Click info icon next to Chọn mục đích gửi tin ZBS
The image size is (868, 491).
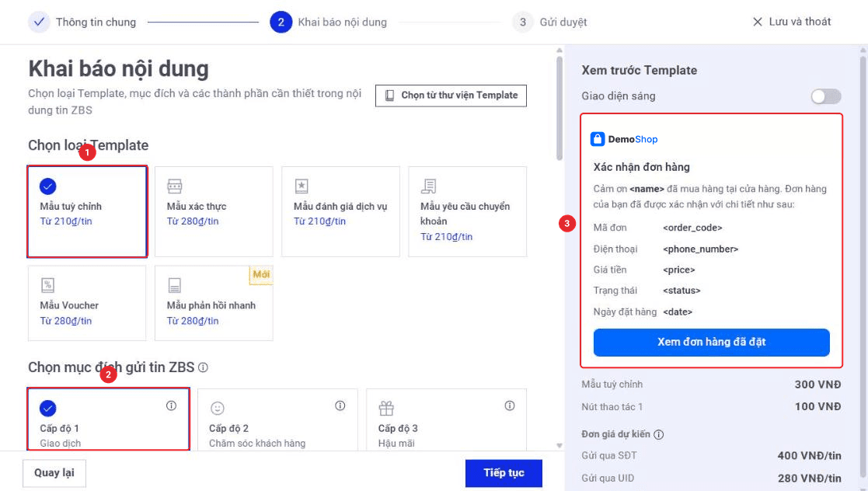point(203,367)
